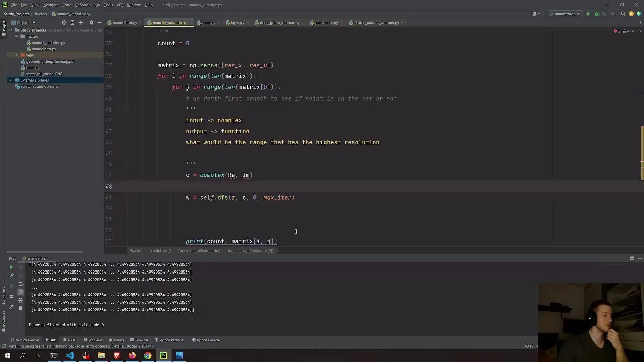Start debugging with the green bug icon
Viewport: 644px width, 362px height.
[596, 14]
